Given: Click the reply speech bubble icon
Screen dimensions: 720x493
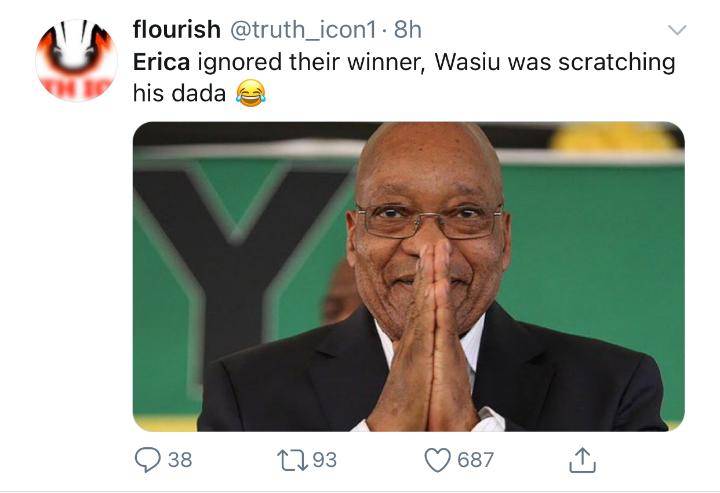Looking at the screenshot, I should (147, 460).
